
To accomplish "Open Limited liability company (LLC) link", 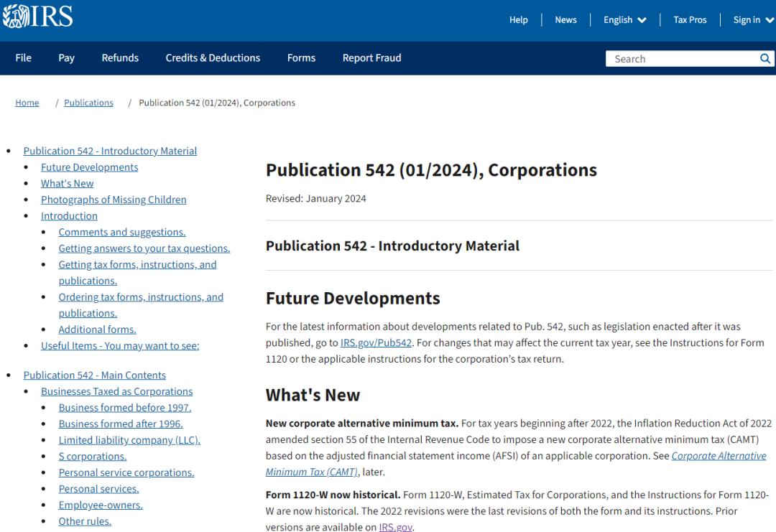I will pos(129,441).
